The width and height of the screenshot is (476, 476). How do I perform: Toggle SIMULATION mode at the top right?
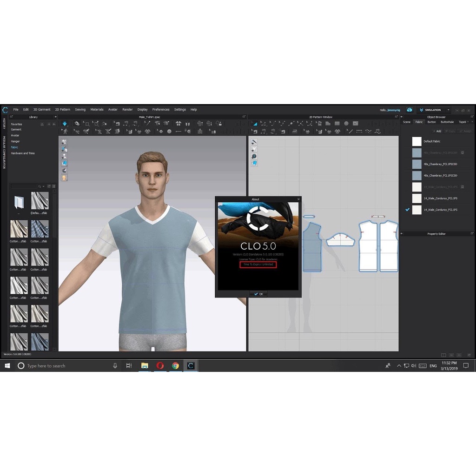click(433, 110)
